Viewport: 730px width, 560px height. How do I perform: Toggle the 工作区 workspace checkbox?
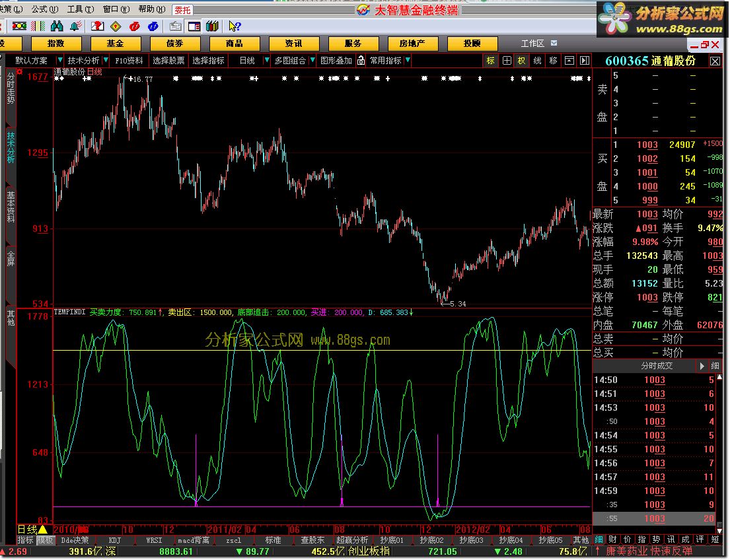[554, 43]
